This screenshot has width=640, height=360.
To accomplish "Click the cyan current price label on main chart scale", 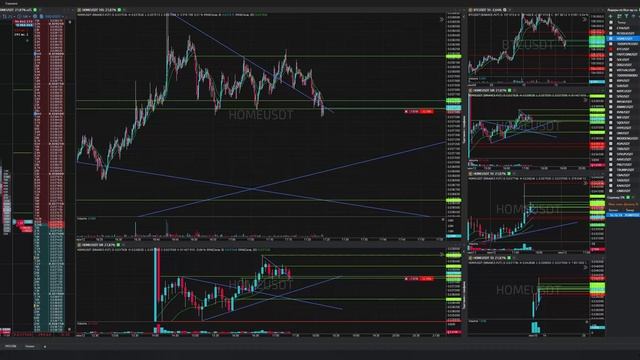I will coord(453,108).
